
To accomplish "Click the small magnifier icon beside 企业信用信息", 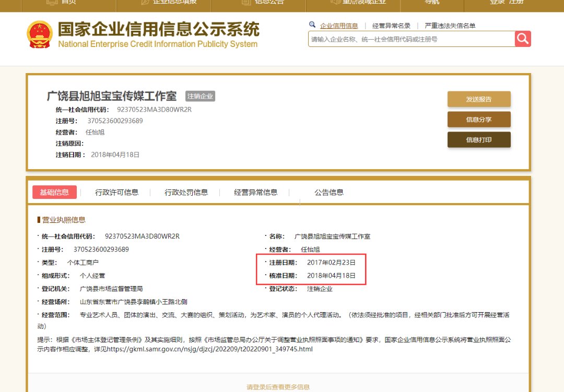I will [312, 25].
